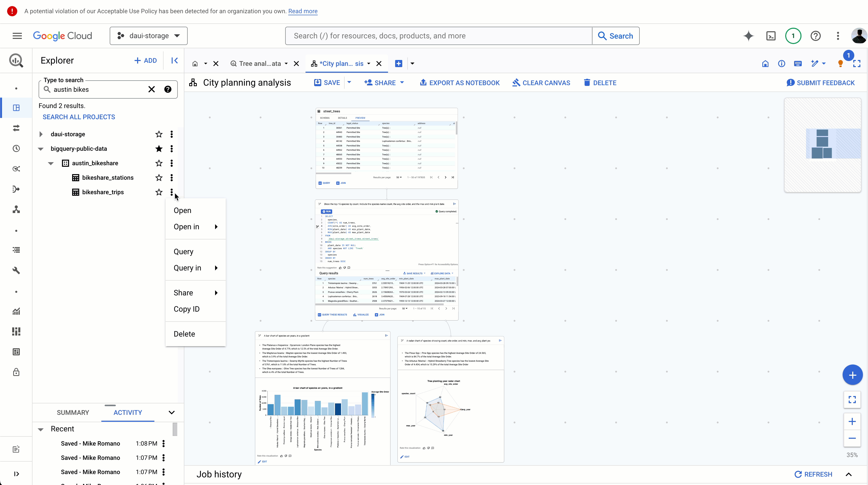The height and width of the screenshot is (485, 868).
Task: Click the Add new canvas icon
Action: coord(398,63)
